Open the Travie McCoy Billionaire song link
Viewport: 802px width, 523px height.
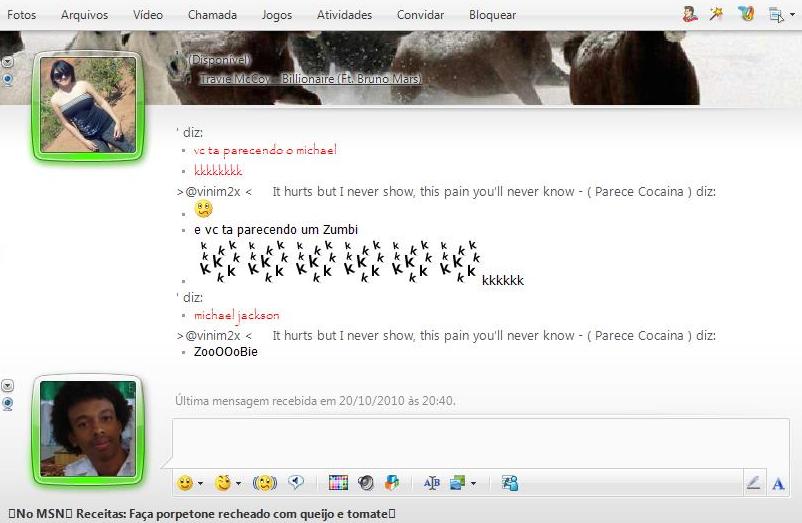pyautogui.click(x=310, y=79)
